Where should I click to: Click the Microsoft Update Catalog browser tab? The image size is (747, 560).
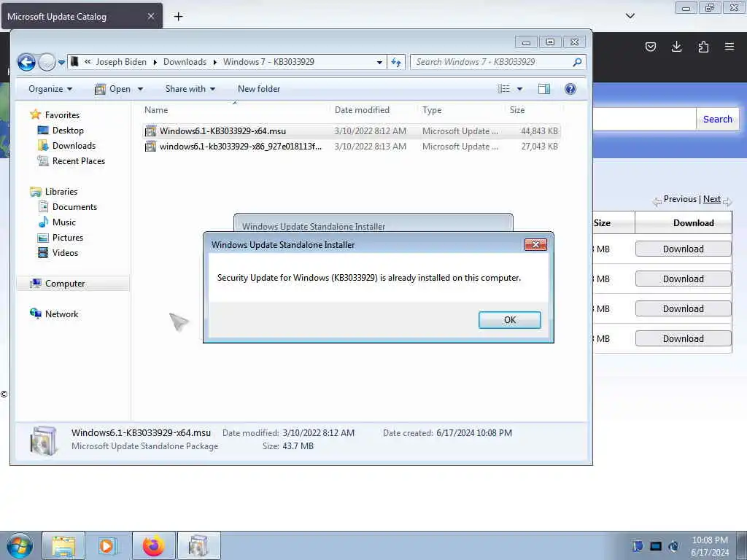tap(82, 16)
